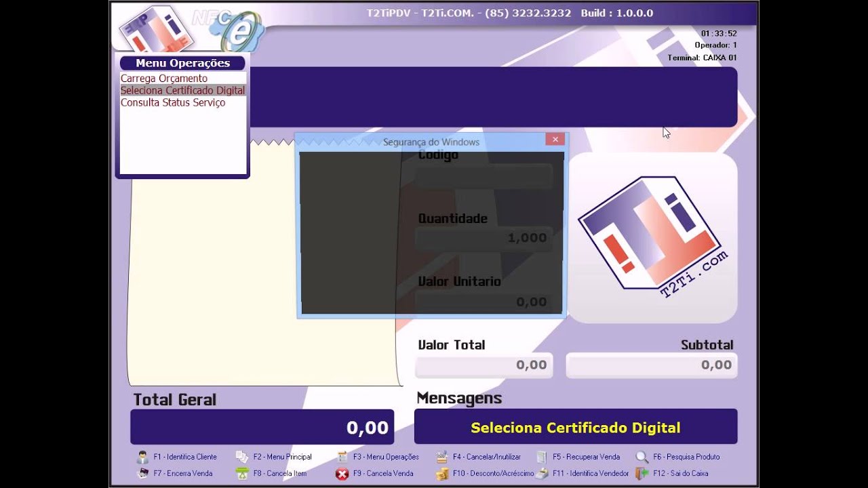Screen dimensions: 868x488
Task: Click the F6 Pesquisa Produto magnifier icon
Action: [642, 457]
